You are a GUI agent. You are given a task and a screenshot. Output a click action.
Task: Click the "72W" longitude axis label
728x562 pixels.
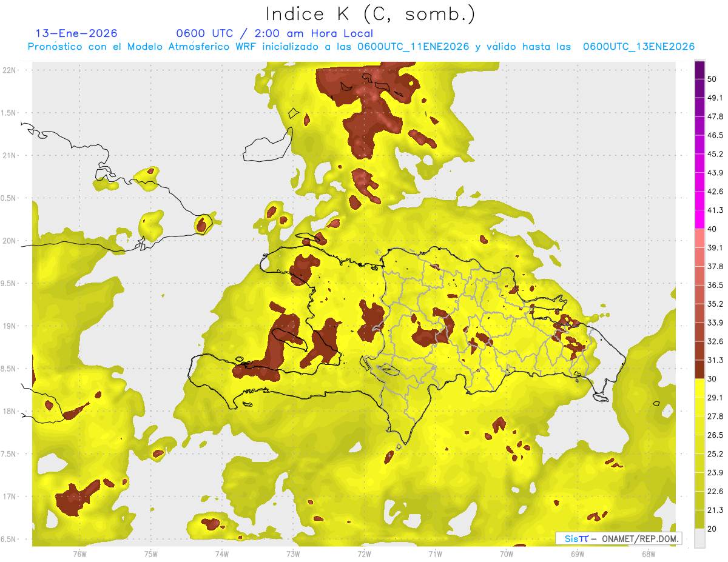pyautogui.click(x=364, y=553)
